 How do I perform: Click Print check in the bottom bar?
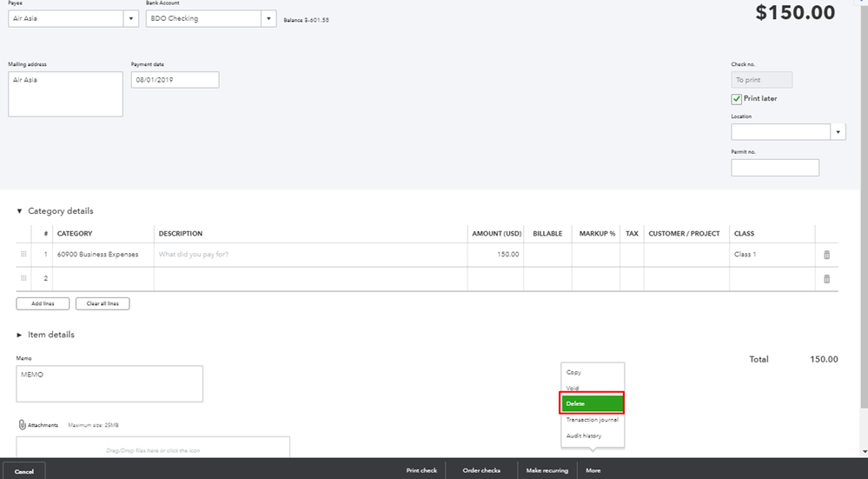pos(421,470)
